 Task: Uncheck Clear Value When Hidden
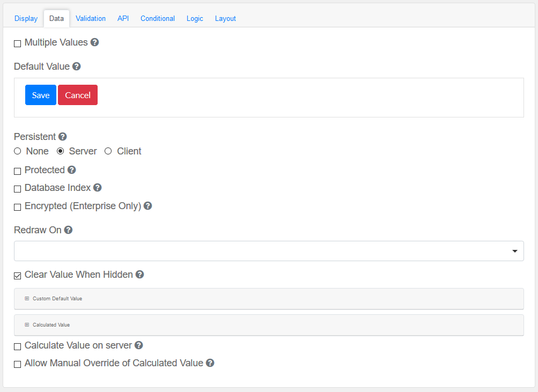click(x=18, y=276)
